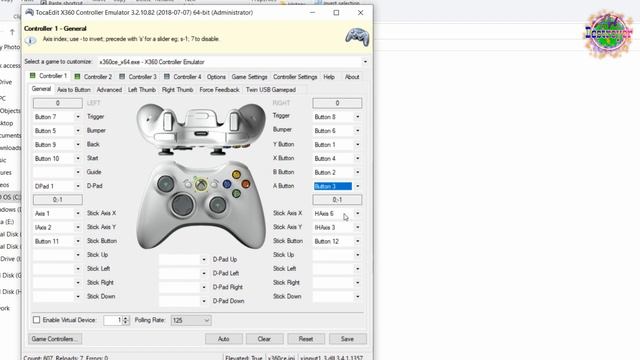The height and width of the screenshot is (360, 640).
Task: Expand the left Stick Axis X dropdown
Action: pos(78,213)
